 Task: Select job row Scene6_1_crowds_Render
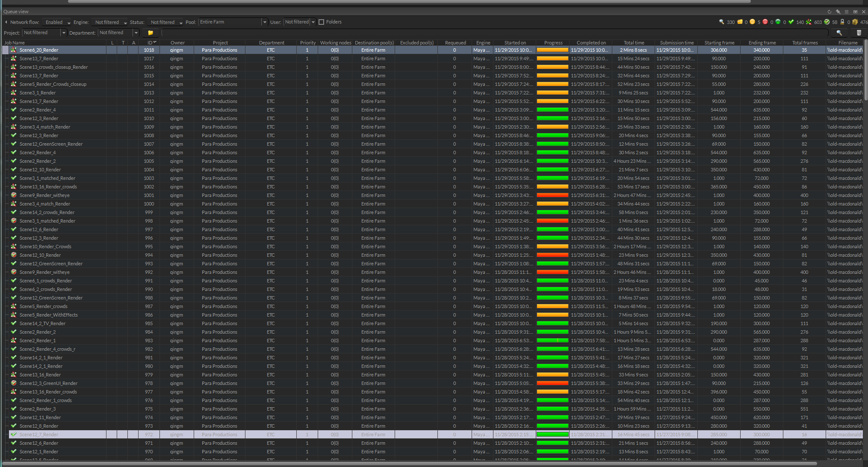pyautogui.click(x=435, y=281)
